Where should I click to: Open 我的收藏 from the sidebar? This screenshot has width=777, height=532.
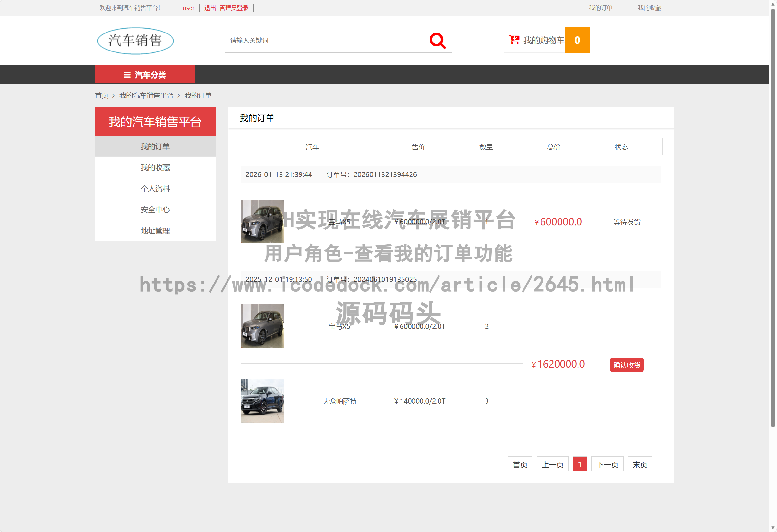[155, 167]
